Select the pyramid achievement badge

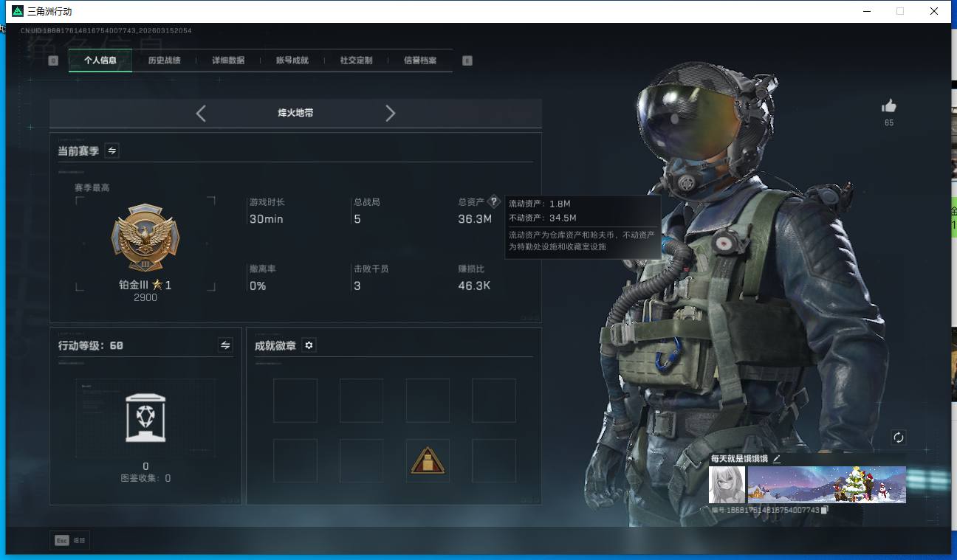[x=428, y=460]
